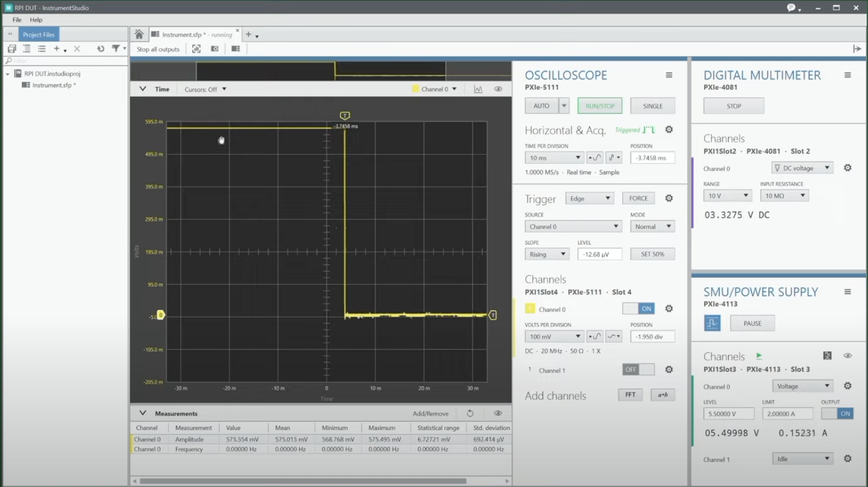Click the SINGLE acquisition button
This screenshot has height=487, width=868.
(x=652, y=106)
